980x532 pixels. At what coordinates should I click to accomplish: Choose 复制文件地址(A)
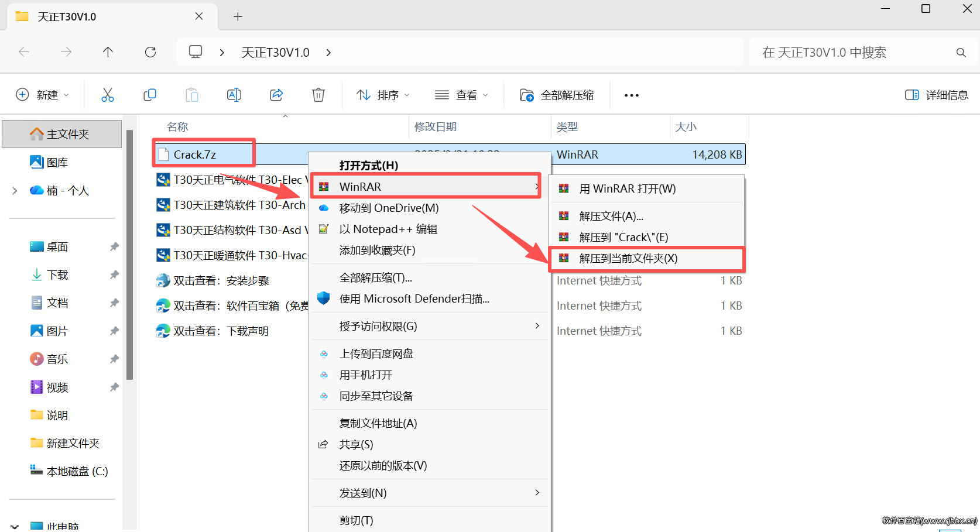(430, 423)
